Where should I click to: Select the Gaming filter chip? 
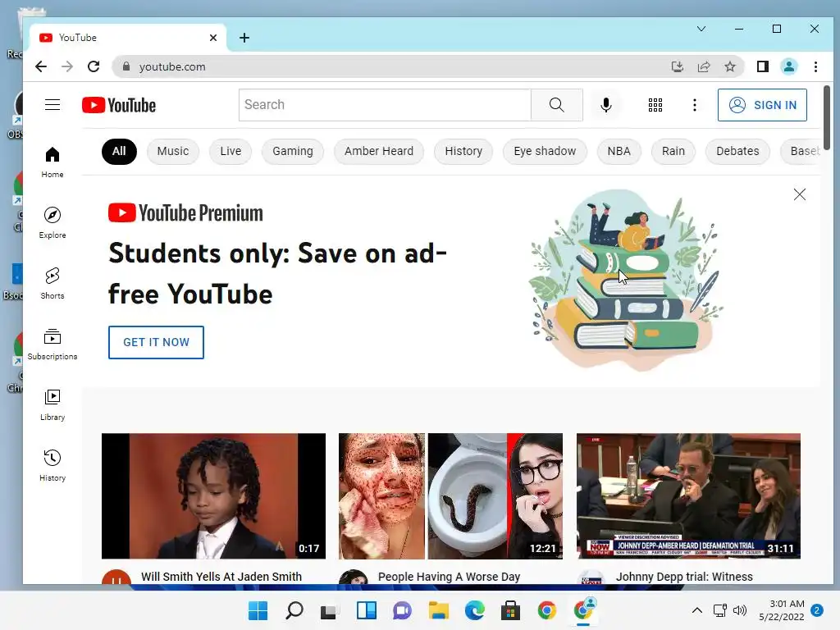click(x=293, y=152)
